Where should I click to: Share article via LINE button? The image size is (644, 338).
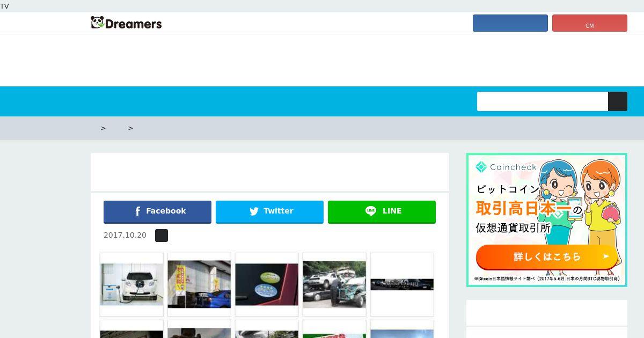(x=382, y=211)
